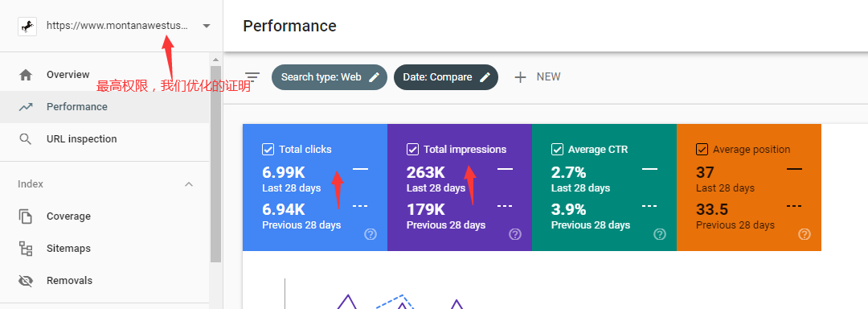The image size is (868, 309).
Task: Click the help icon in Average CTR card
Action: coord(659,234)
